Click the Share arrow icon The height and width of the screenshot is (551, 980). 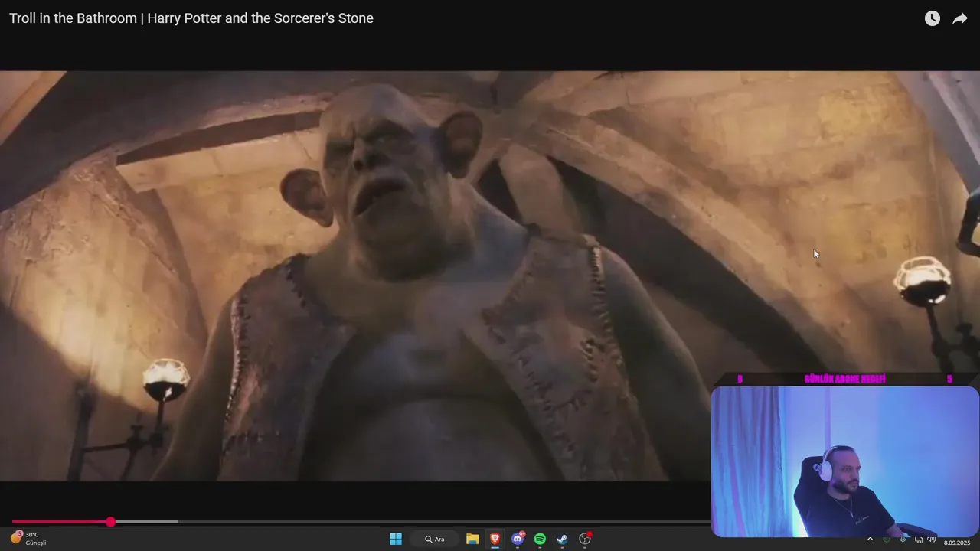(x=960, y=18)
